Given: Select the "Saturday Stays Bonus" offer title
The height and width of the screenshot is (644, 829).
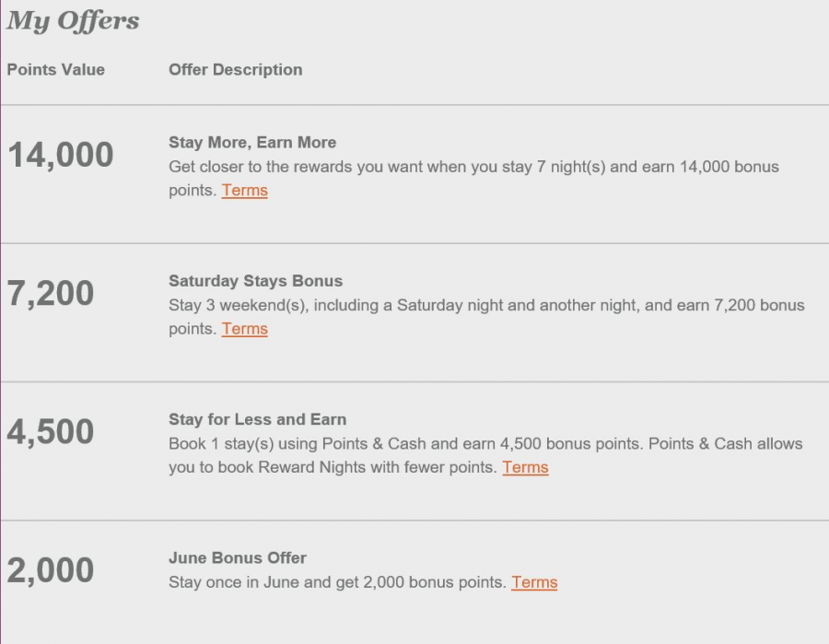Looking at the screenshot, I should pos(255,281).
